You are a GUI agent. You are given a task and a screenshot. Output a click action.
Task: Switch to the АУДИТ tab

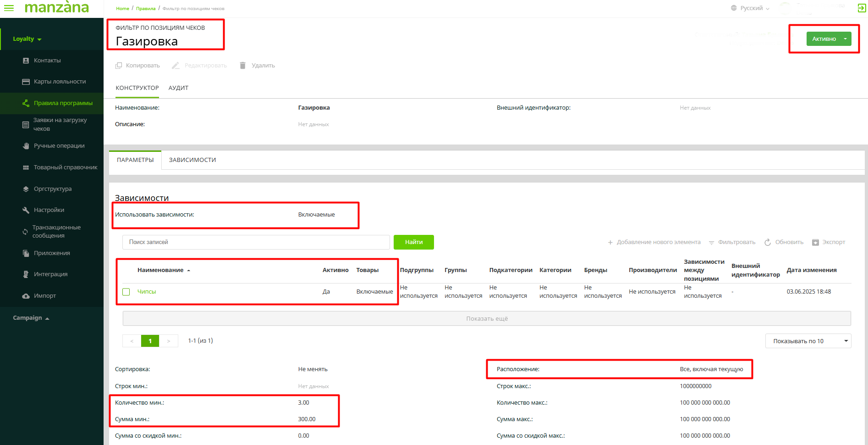pyautogui.click(x=178, y=88)
